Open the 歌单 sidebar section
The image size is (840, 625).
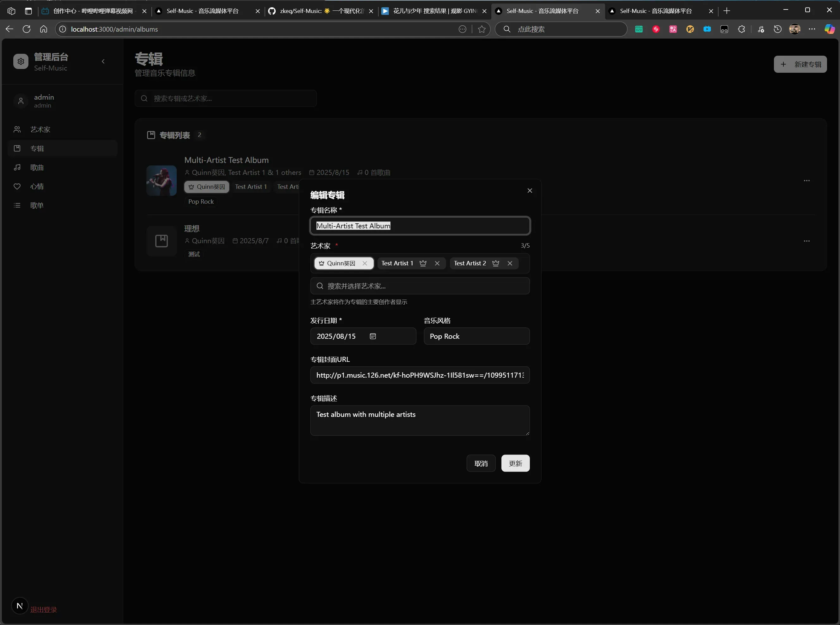[37, 205]
